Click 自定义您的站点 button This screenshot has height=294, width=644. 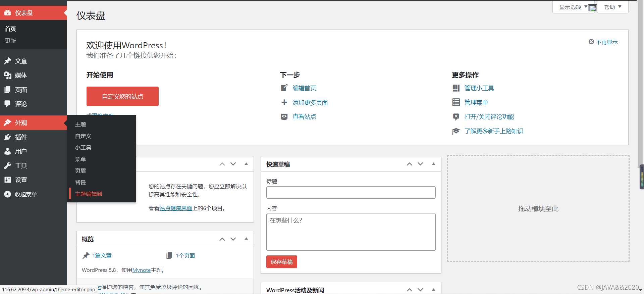pos(122,96)
